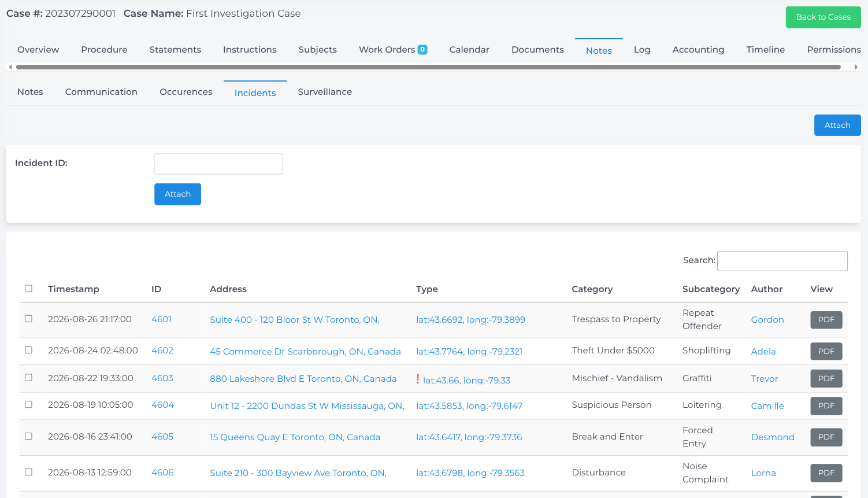The image size is (868, 498).
Task: Click the red exclamation warning icon
Action: 418,379
